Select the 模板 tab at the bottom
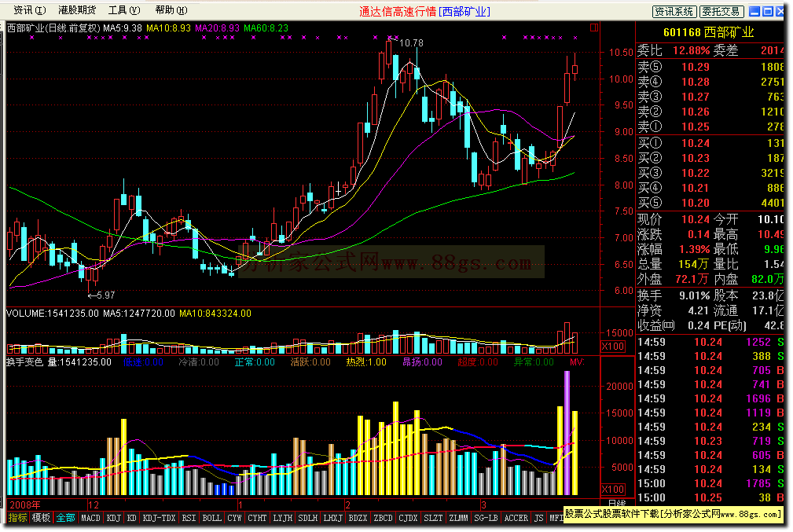 (x=41, y=517)
